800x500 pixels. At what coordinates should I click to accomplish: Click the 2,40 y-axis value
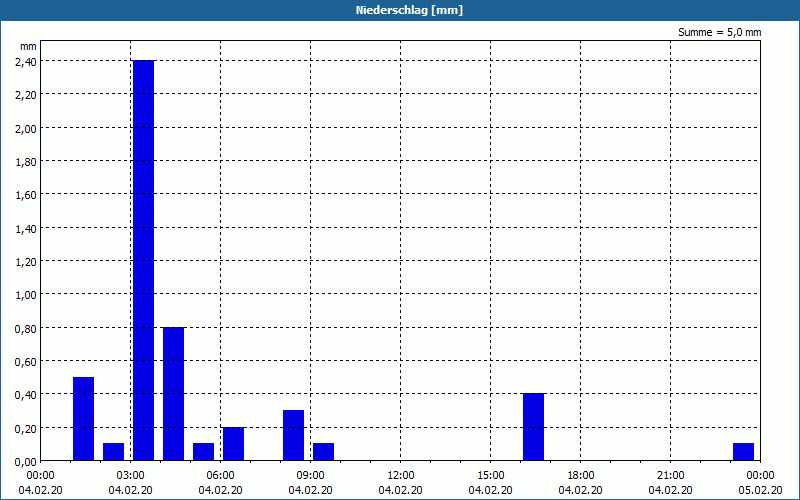coord(26,62)
